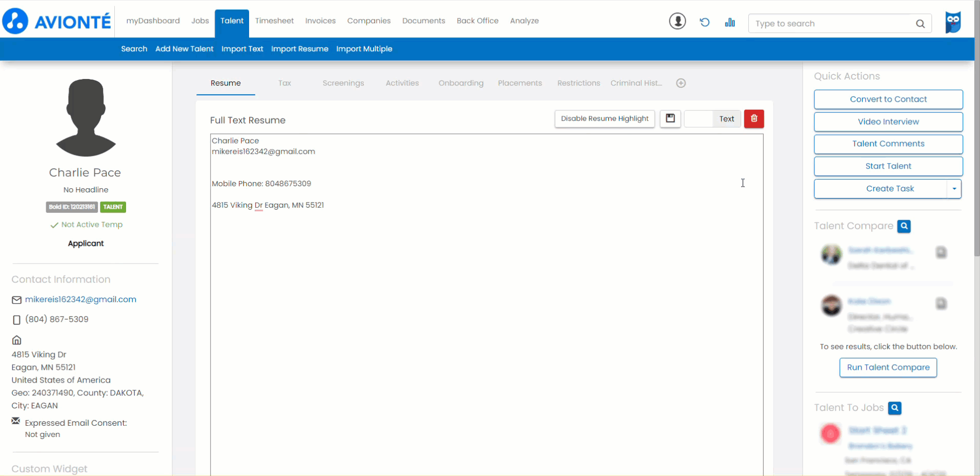Open the Back Office menu
This screenshot has width=980, height=476.
pos(477,21)
